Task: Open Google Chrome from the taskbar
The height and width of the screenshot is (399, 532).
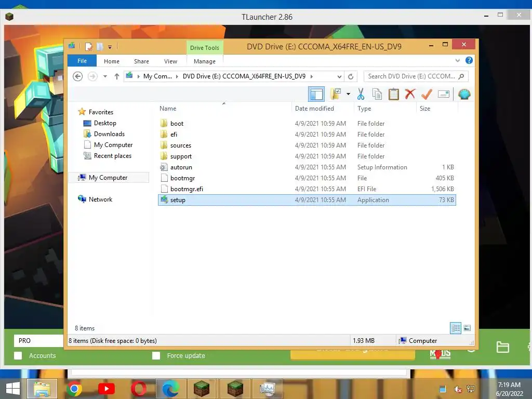Action: [x=74, y=389]
